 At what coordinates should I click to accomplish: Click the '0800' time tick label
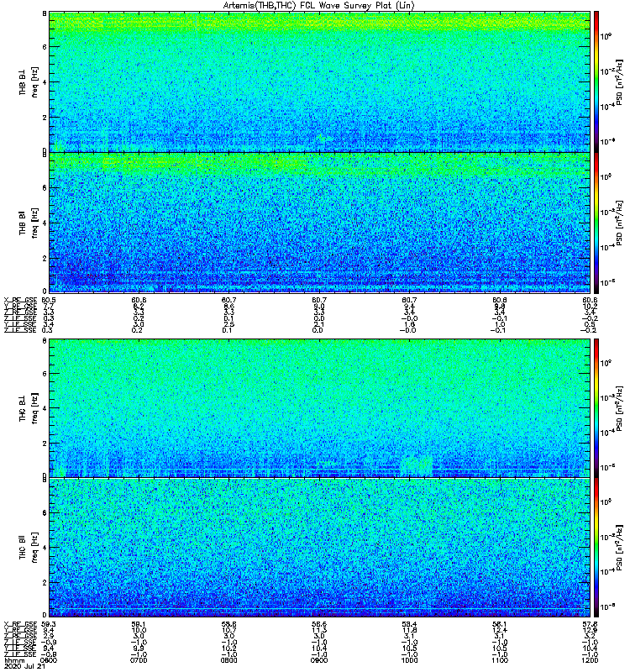228,660
